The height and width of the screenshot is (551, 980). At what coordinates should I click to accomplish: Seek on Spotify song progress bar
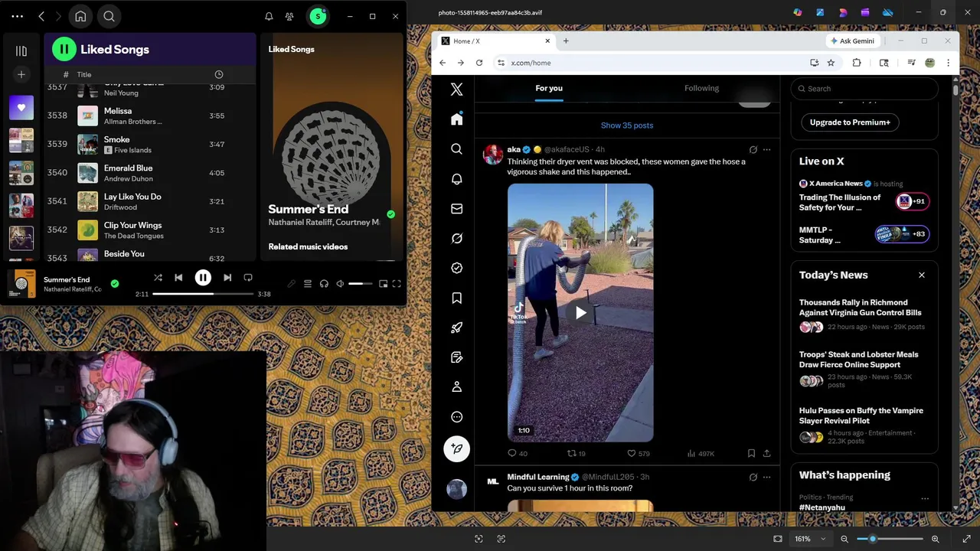point(203,294)
